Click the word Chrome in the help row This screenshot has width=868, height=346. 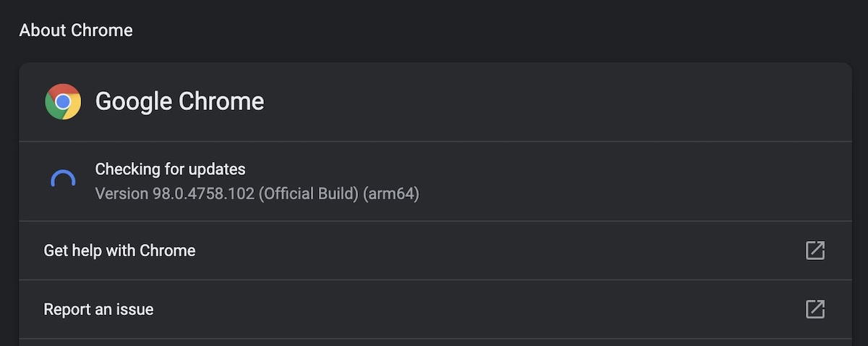(x=167, y=250)
